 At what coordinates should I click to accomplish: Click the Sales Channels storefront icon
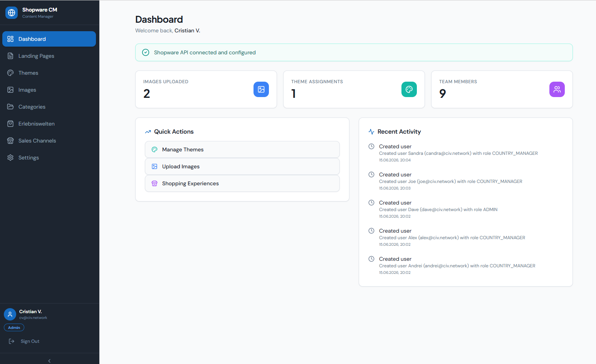coord(10,141)
